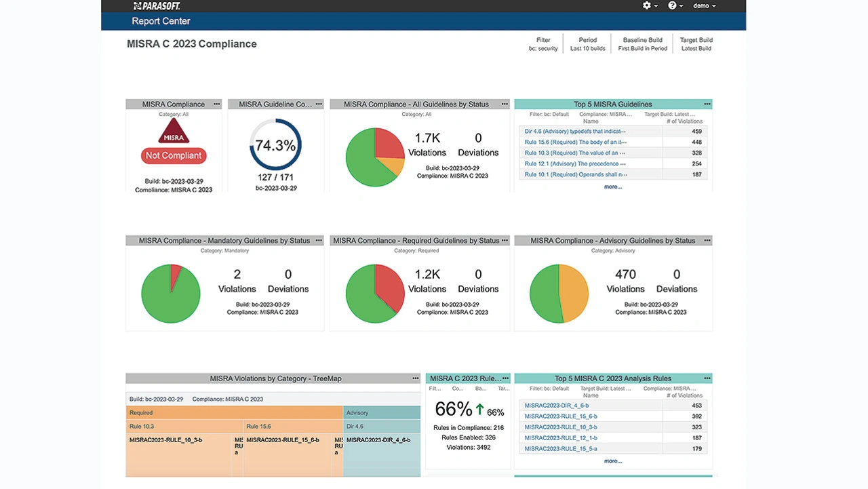This screenshot has height=489, width=868.
Task: Click the Report Center header tab
Action: point(161,21)
